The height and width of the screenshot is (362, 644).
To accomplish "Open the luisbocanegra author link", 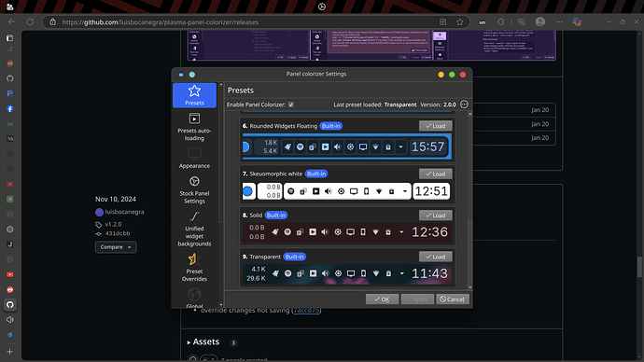I will 124,212.
